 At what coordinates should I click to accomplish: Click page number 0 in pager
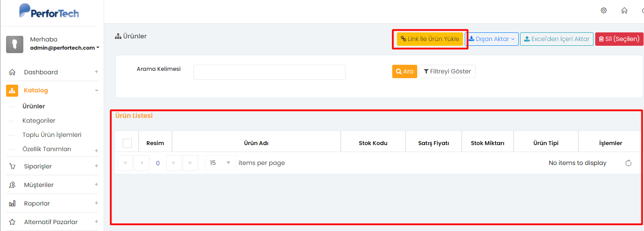click(x=158, y=163)
